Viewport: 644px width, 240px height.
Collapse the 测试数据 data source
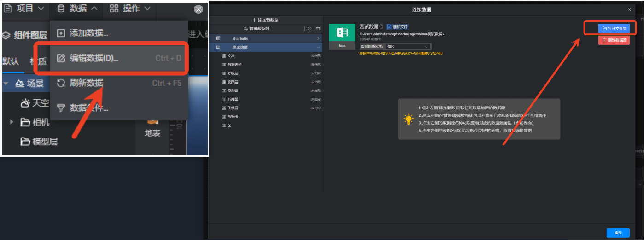coord(318,47)
